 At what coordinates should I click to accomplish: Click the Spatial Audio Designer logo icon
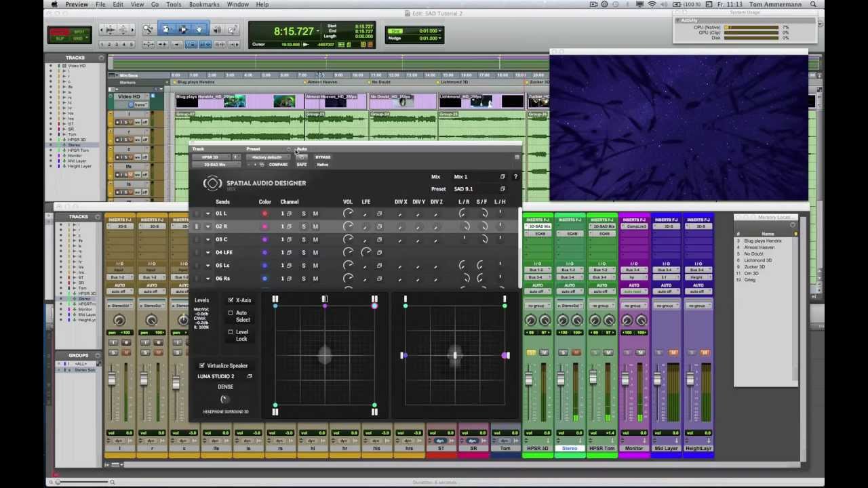point(212,183)
